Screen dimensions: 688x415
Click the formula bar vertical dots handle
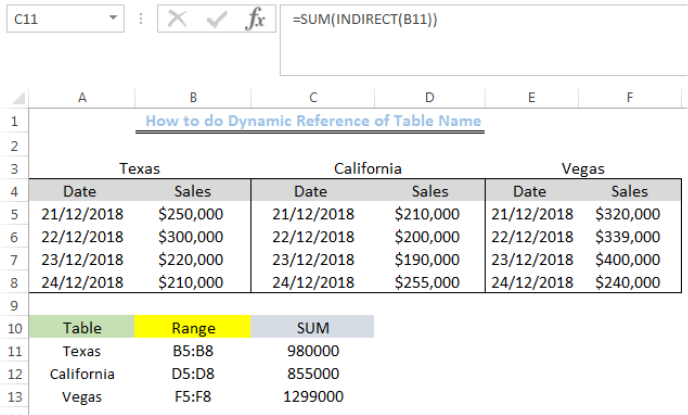(141, 19)
